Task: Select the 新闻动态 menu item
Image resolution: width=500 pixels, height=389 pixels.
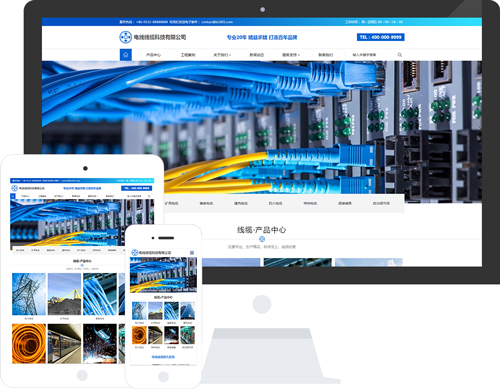Action: (257, 55)
